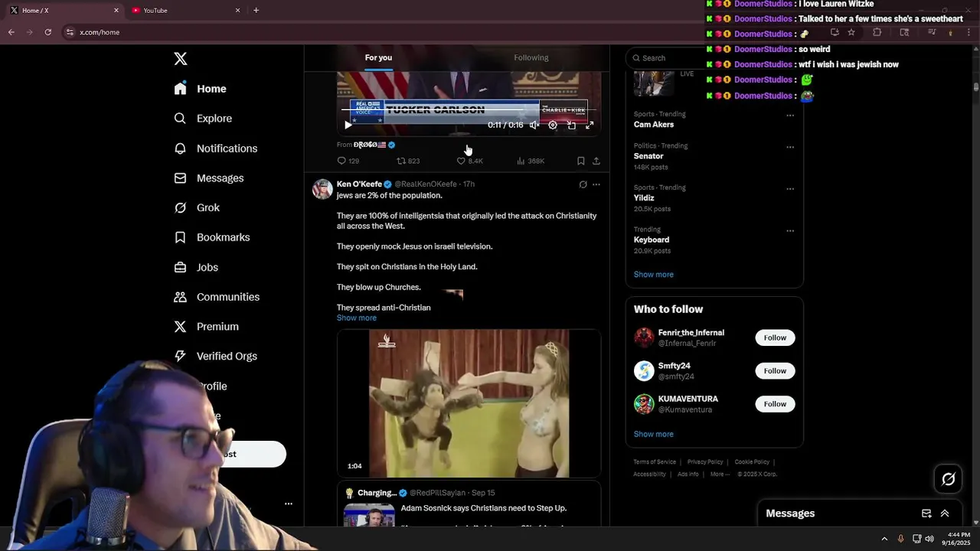Image resolution: width=980 pixels, height=551 pixels.
Task: Reload the page in browser
Action: (47, 32)
